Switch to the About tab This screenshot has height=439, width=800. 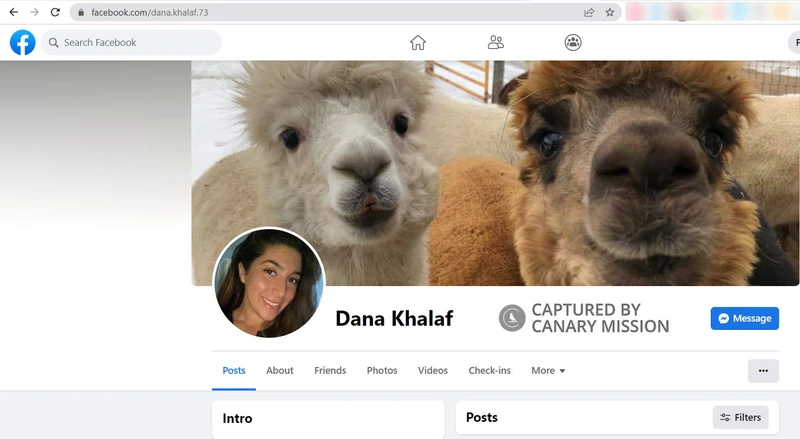tap(280, 371)
